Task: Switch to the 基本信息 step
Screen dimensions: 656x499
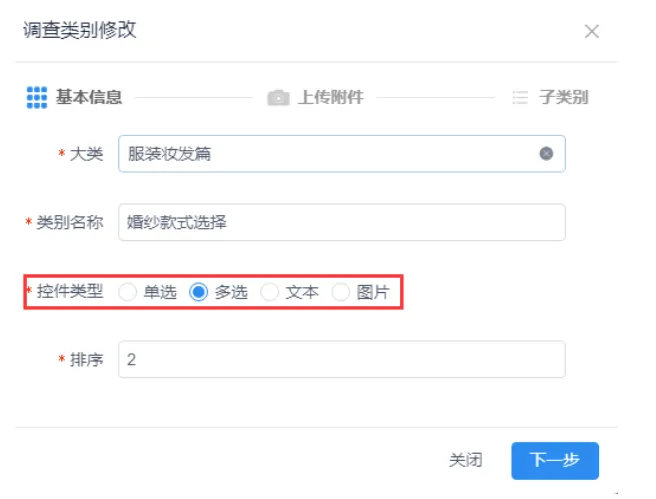Action: pos(89,97)
